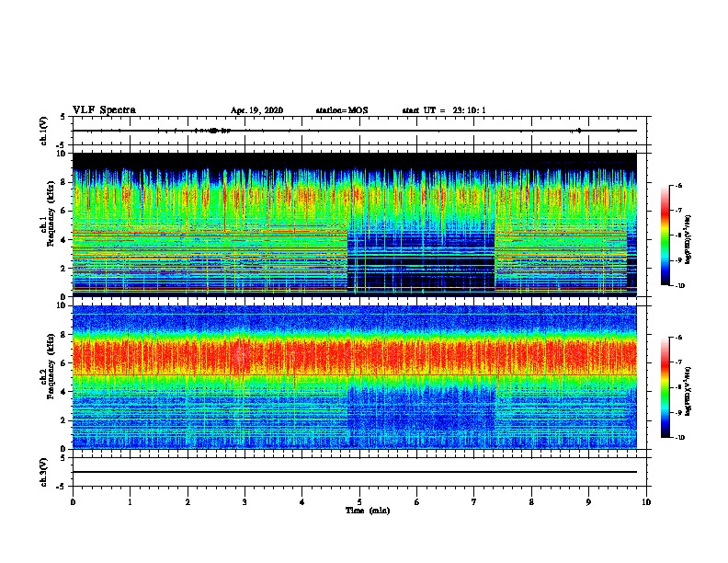Viewport: 728px width, 563px height.
Task: Click the "ch.3(V)" waveform axis label
Action: click(44, 472)
